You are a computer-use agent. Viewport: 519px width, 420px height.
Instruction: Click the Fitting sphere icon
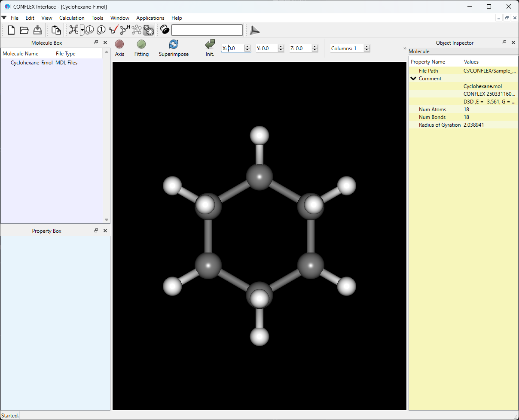tap(141, 45)
